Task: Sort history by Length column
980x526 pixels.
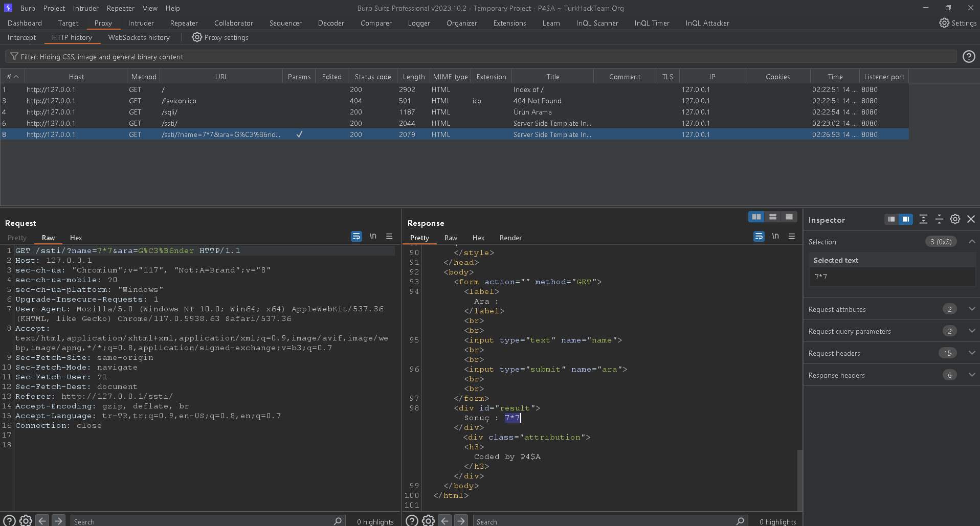Action: [x=413, y=77]
